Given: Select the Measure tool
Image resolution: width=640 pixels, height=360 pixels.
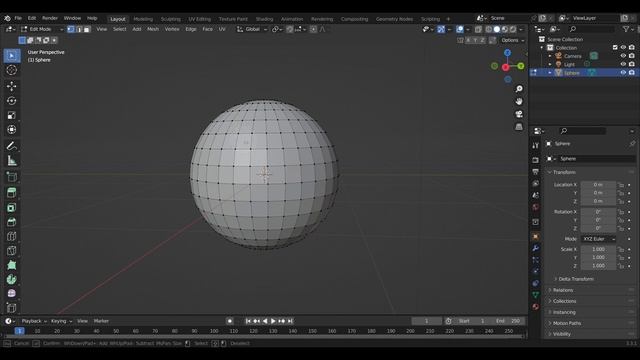Looking at the screenshot, I should point(12,161).
